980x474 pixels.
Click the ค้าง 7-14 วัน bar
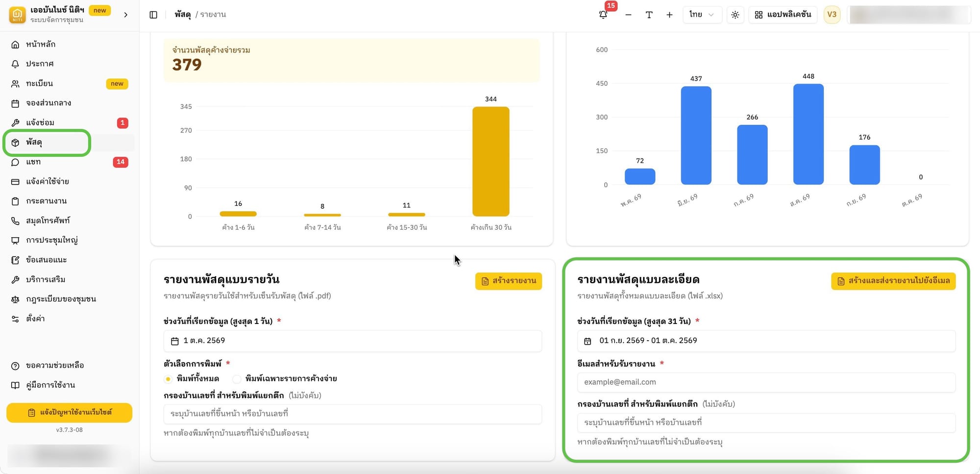point(322,215)
